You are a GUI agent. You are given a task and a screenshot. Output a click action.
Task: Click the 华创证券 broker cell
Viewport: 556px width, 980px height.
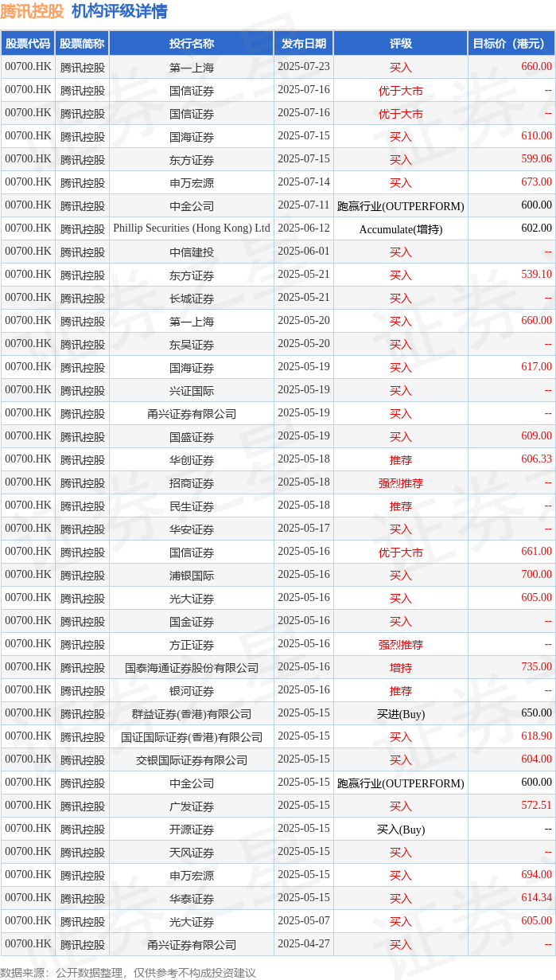[x=192, y=460]
